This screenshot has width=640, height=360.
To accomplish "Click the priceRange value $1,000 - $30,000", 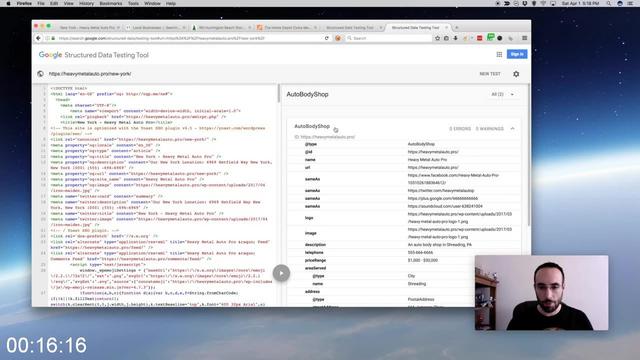I will (x=423, y=260).
